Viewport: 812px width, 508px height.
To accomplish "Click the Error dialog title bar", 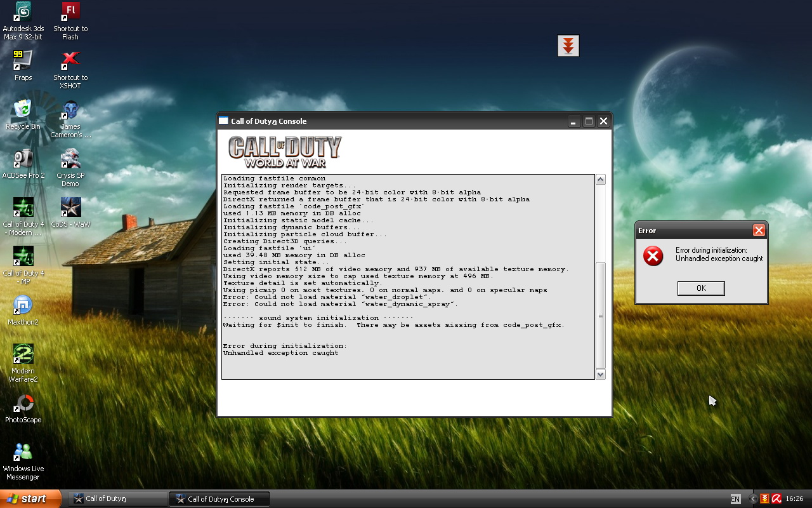I will [701, 231].
